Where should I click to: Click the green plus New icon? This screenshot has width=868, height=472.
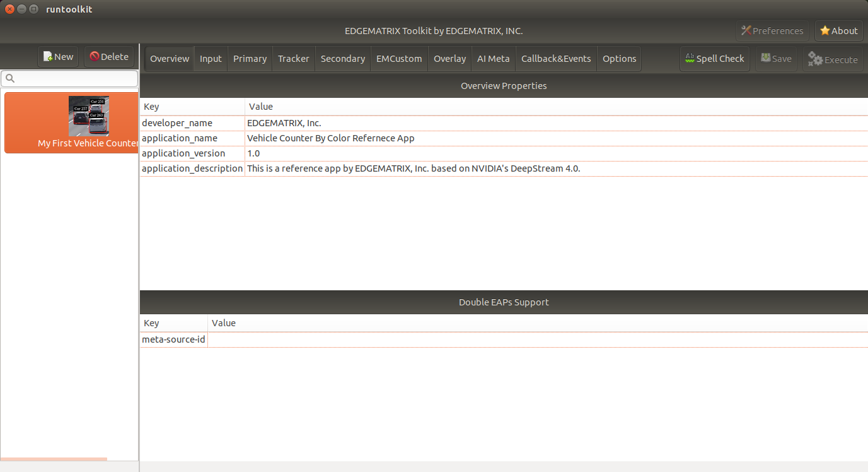tap(48, 57)
